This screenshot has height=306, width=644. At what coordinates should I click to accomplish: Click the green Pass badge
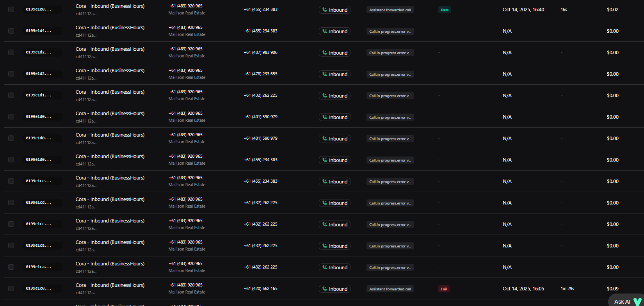coord(445,10)
